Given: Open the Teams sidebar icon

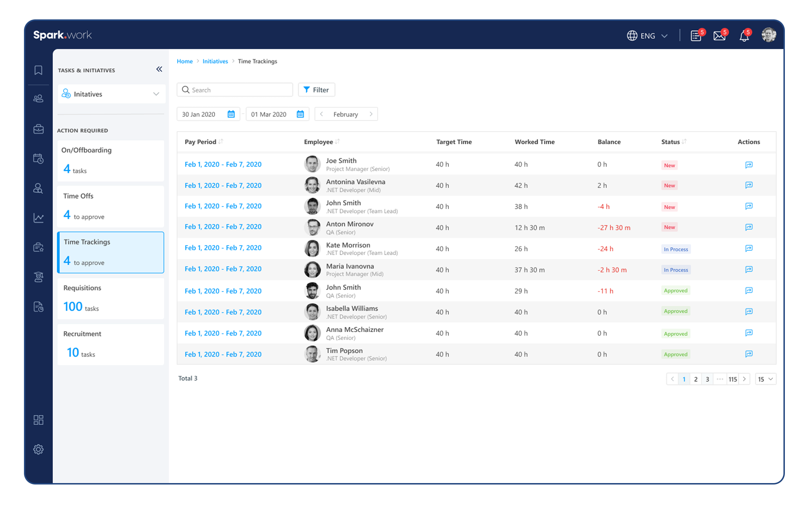Looking at the screenshot, I should [38, 98].
